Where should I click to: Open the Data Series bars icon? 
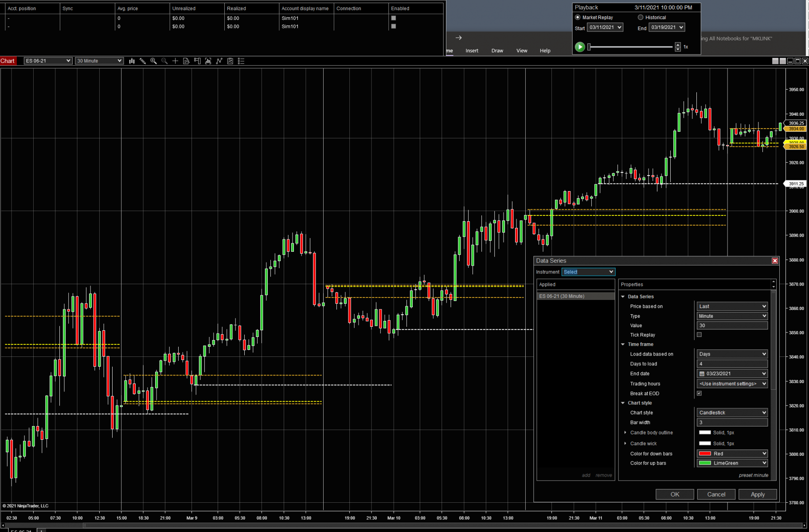[208, 61]
